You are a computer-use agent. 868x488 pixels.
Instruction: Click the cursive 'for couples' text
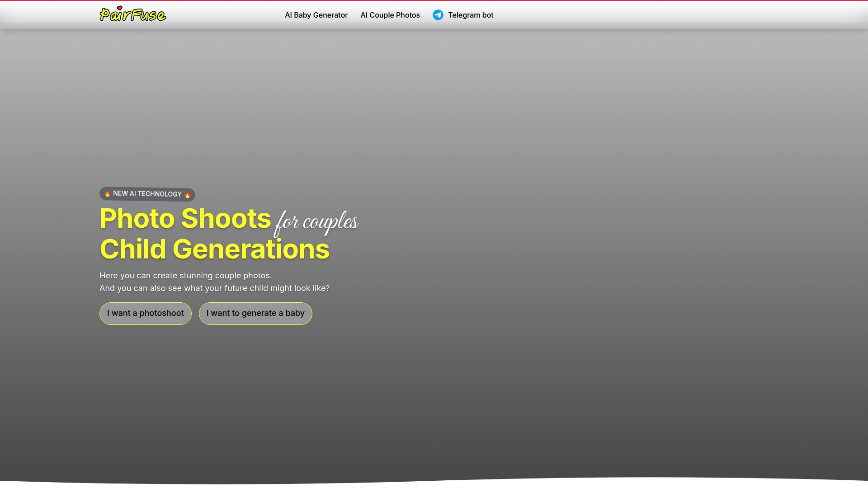(316, 221)
